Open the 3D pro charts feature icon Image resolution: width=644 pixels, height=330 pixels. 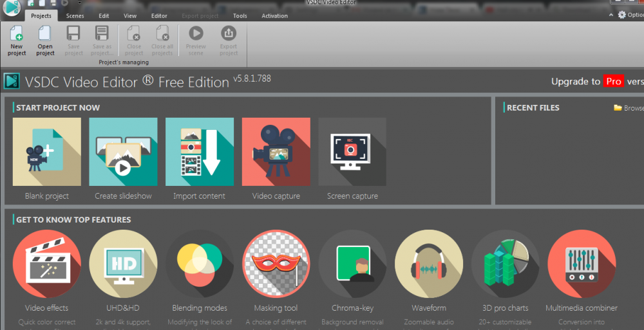tap(505, 264)
